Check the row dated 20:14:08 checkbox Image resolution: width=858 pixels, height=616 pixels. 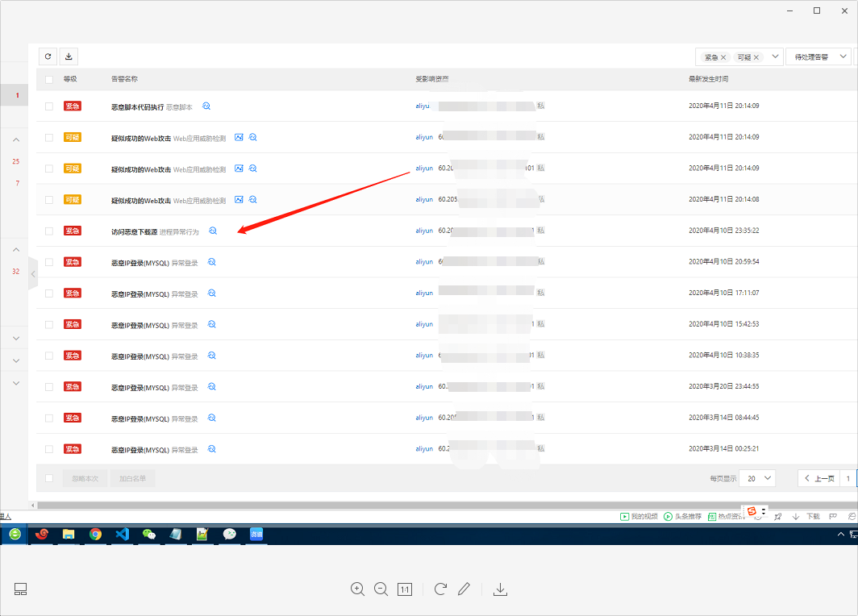click(49, 200)
